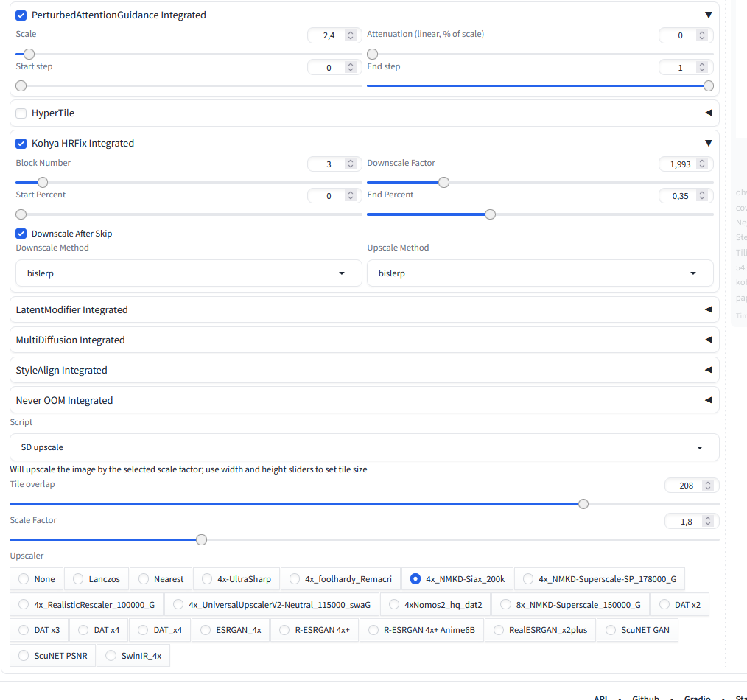Select 8x_NMKD-Superscale_150000_G upscaler
The image size is (747, 700).
(570, 605)
